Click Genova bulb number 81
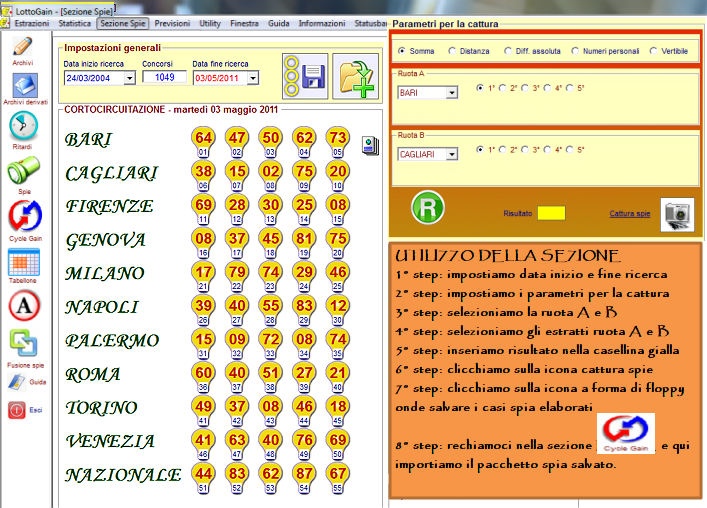Screen dimensions: 707x508 coord(304,238)
